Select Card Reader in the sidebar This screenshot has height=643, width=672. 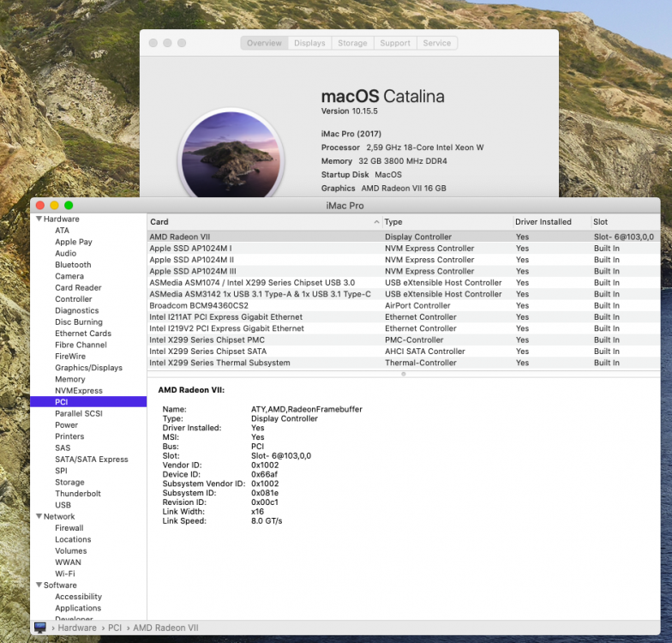[78, 288]
